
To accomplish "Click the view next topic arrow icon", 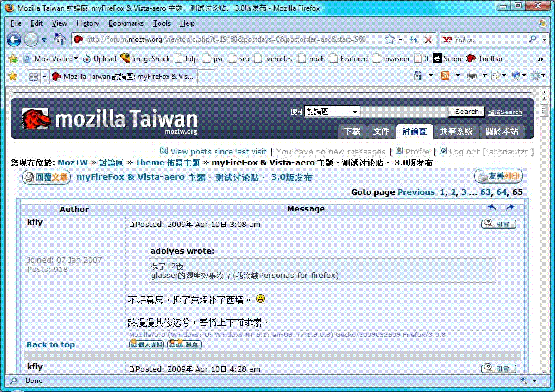I will [510, 208].
